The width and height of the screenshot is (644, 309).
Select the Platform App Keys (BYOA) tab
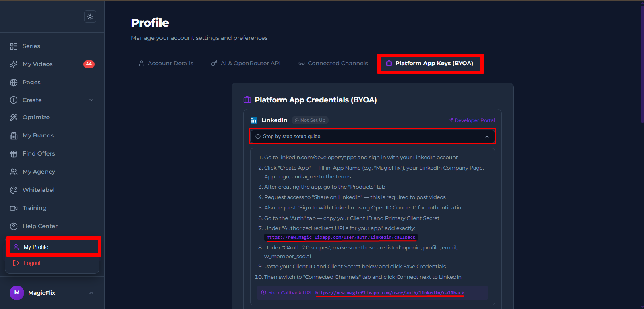430,63
